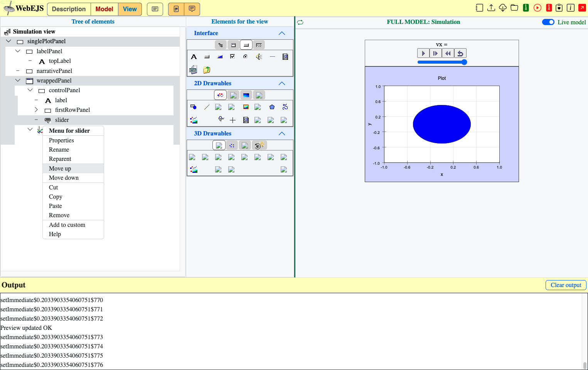The width and height of the screenshot is (588, 370).
Task: Choose Add to custom in menu
Action: coord(73,225)
